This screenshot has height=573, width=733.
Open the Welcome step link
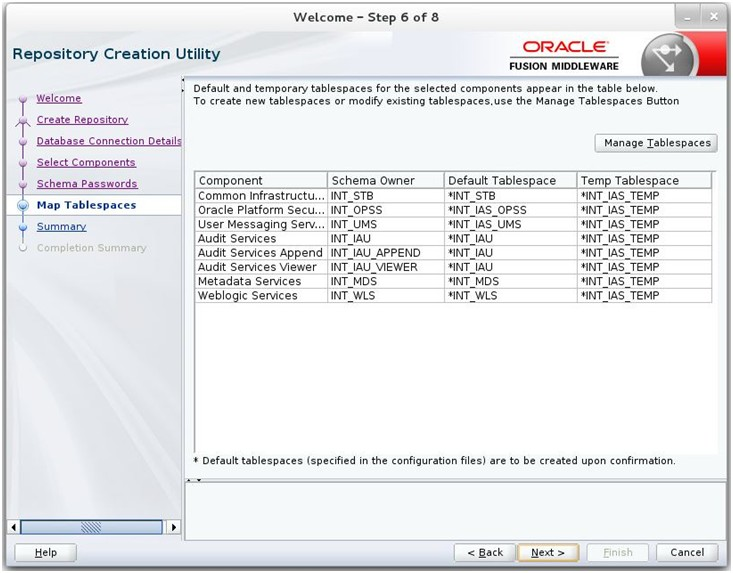point(59,98)
